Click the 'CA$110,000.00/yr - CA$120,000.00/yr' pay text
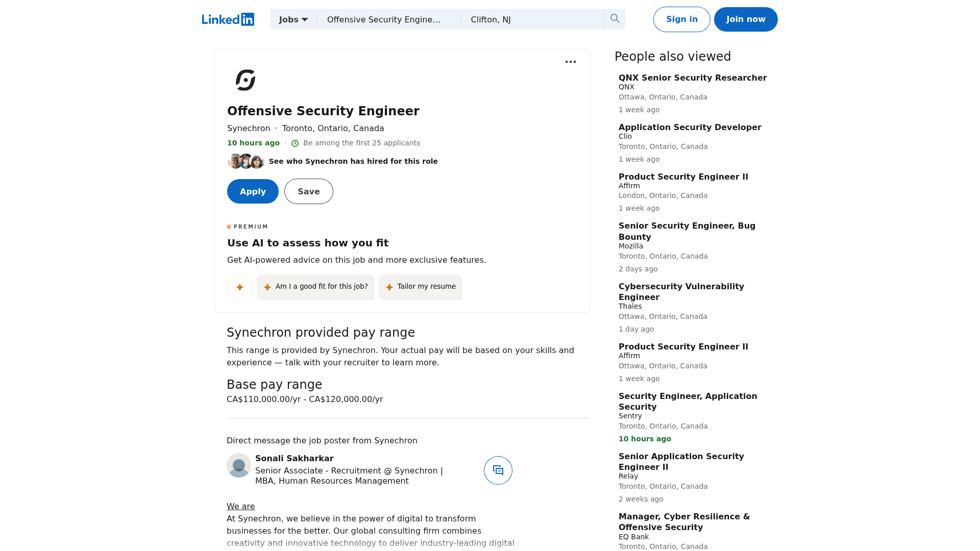980x551 pixels. pos(305,399)
